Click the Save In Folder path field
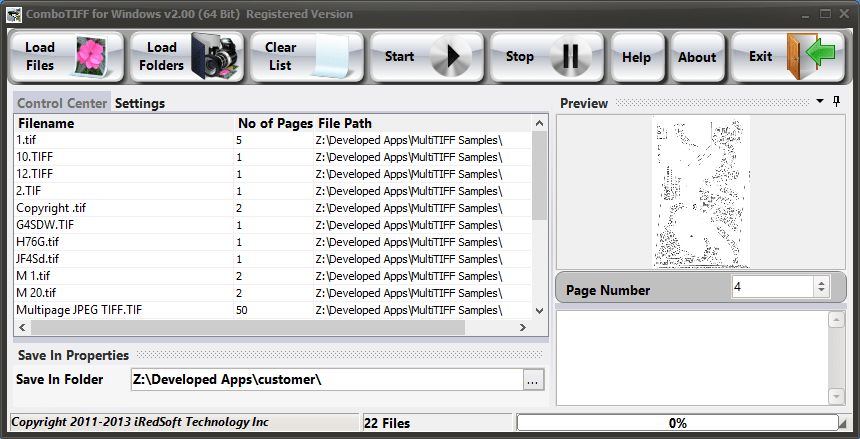 (327, 379)
